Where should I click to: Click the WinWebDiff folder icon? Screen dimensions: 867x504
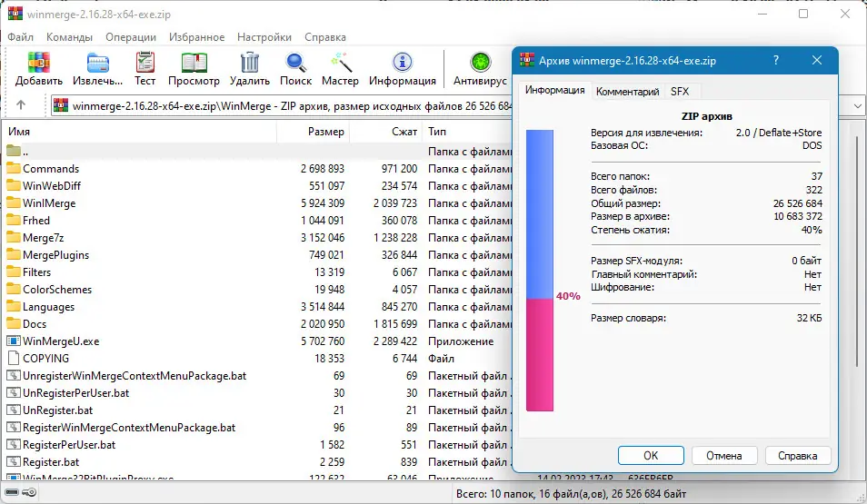click(14, 185)
